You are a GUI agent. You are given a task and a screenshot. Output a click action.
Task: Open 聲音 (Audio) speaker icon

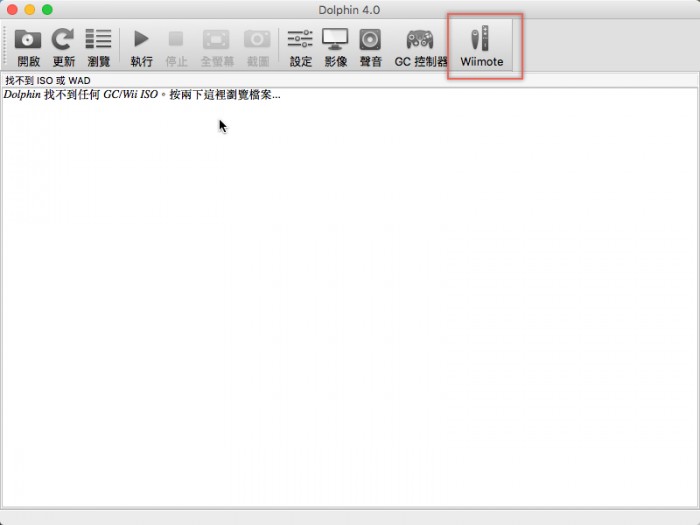coord(370,39)
